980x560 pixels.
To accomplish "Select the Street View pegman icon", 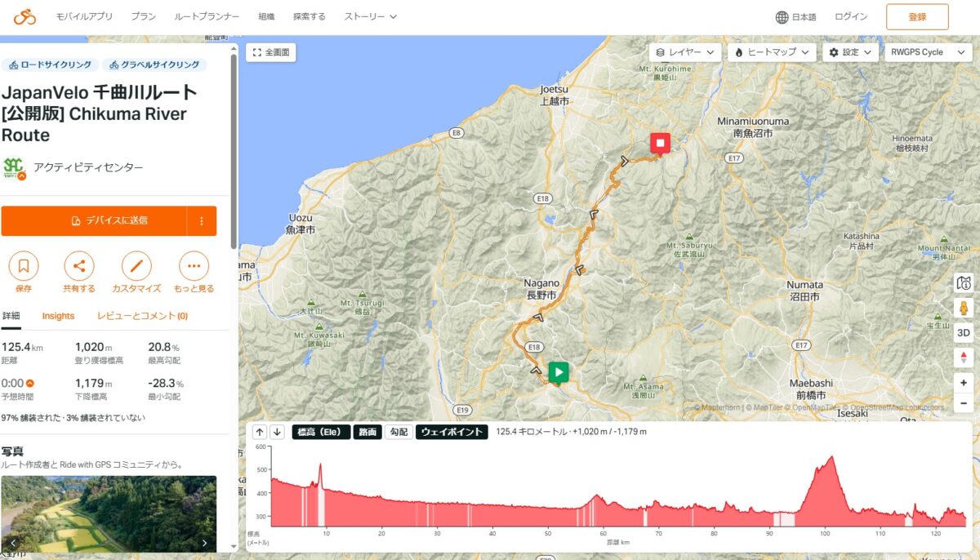I will point(964,309).
